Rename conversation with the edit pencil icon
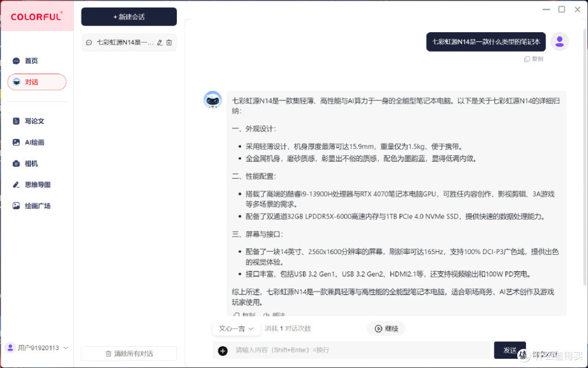 click(x=160, y=43)
